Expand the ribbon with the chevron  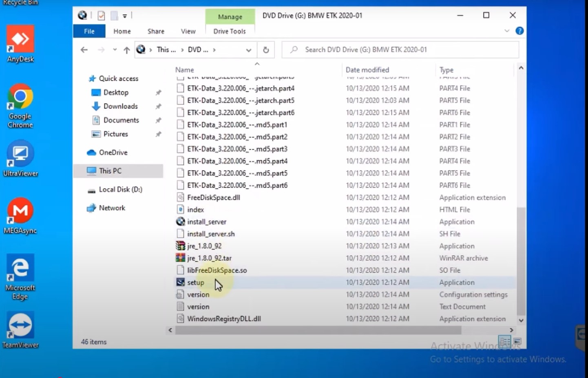click(x=507, y=31)
